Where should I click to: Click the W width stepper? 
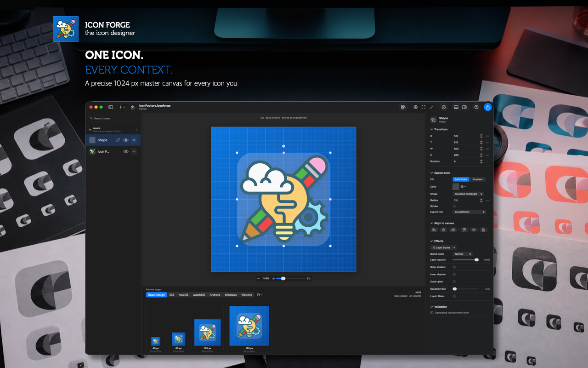coord(481,149)
